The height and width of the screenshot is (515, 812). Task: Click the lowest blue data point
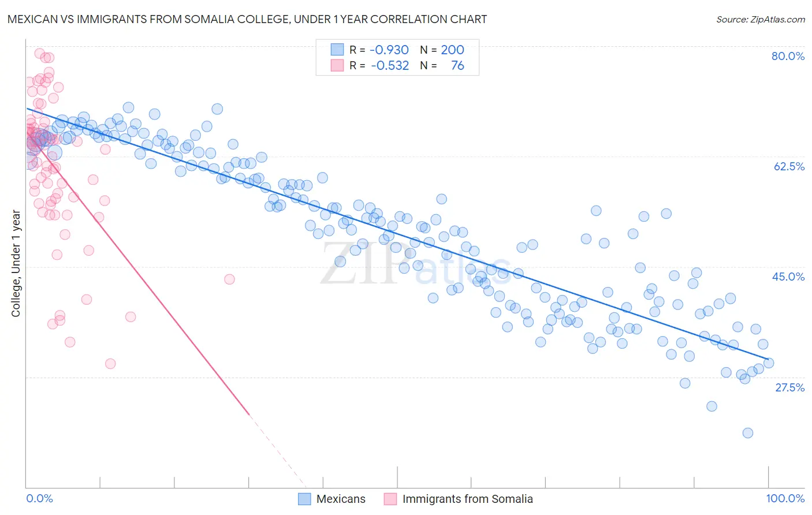(748, 432)
